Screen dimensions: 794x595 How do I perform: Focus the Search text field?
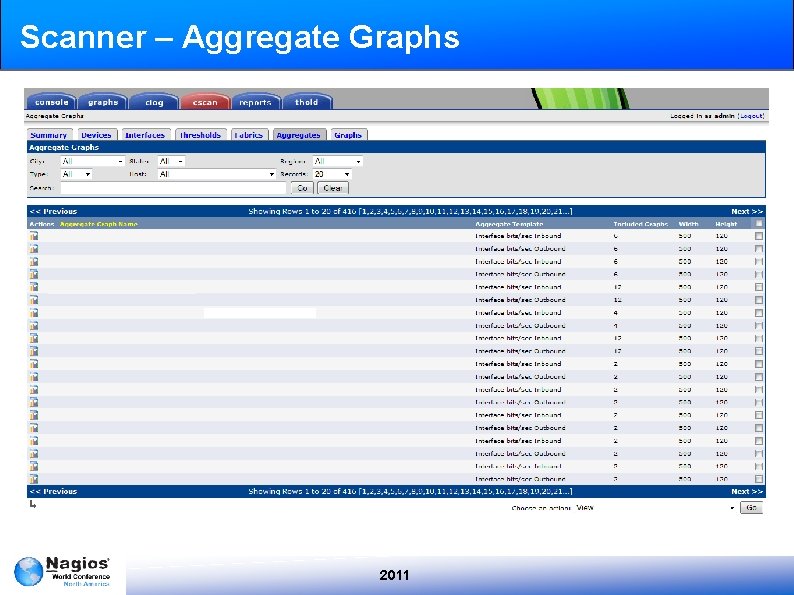pyautogui.click(x=173, y=188)
